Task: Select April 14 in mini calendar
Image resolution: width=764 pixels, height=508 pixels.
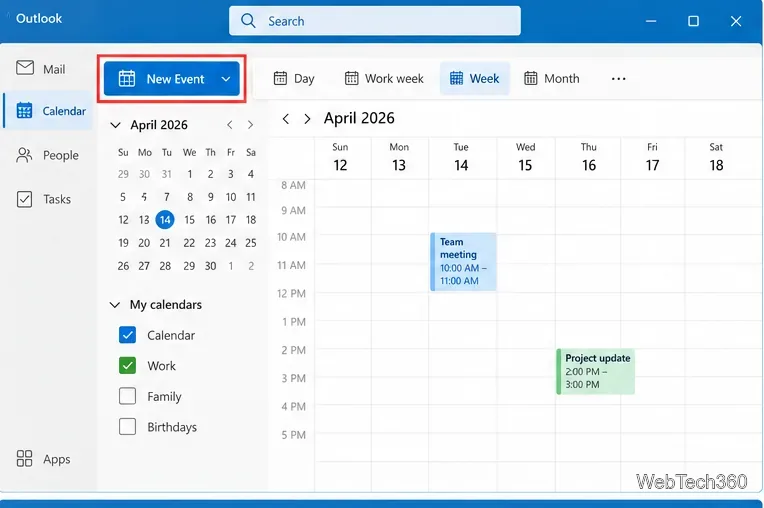Action: pyautogui.click(x=165, y=220)
